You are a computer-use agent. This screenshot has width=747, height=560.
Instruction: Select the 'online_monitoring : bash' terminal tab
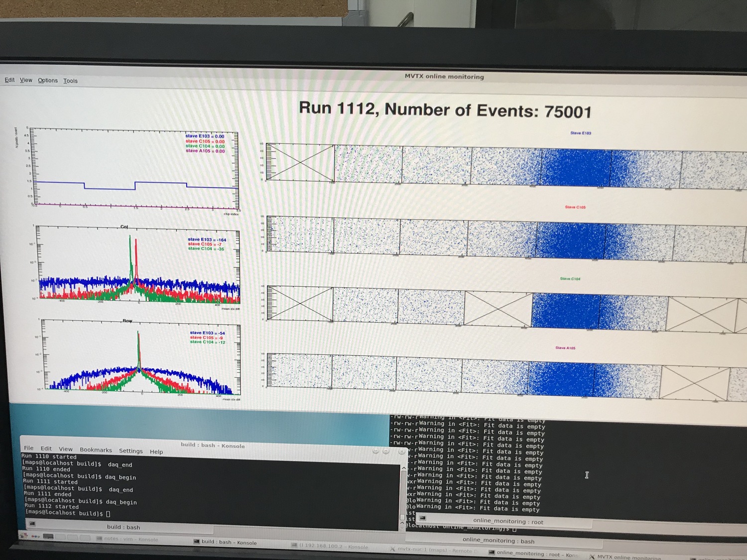503,541
